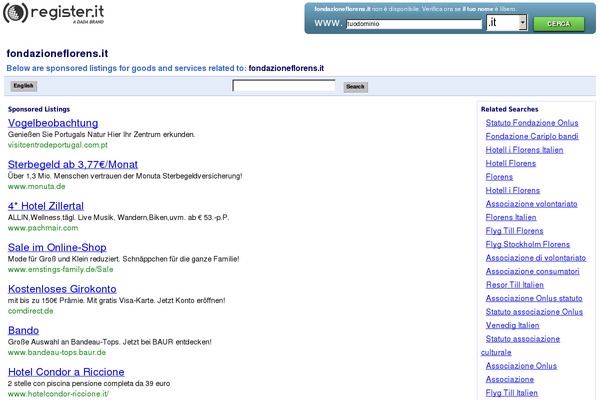Open the Hotel Condor a Riccione link
This screenshot has height=400, width=600.
[x=66, y=372]
